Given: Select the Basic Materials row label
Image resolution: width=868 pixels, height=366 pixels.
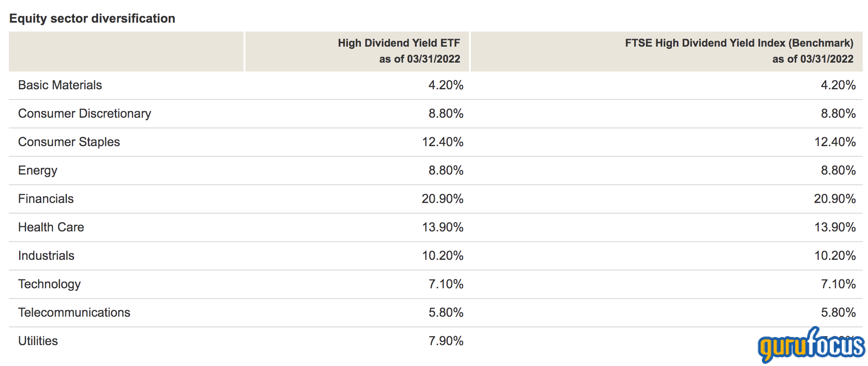Looking at the screenshot, I should pos(60,85).
